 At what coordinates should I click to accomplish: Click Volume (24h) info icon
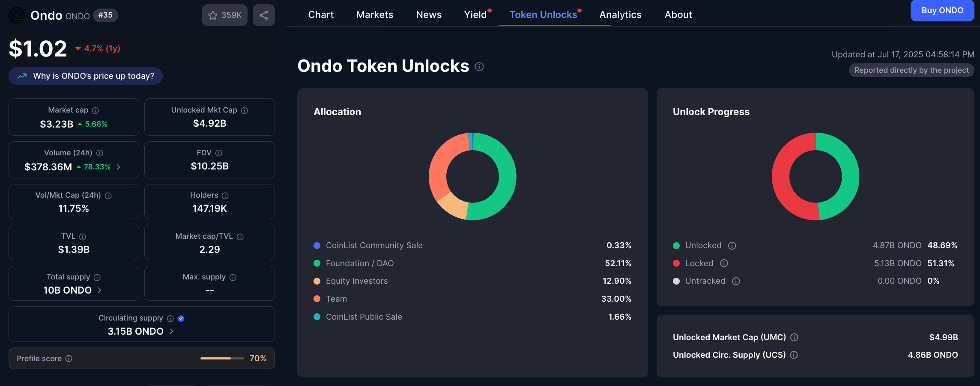pyautogui.click(x=100, y=153)
